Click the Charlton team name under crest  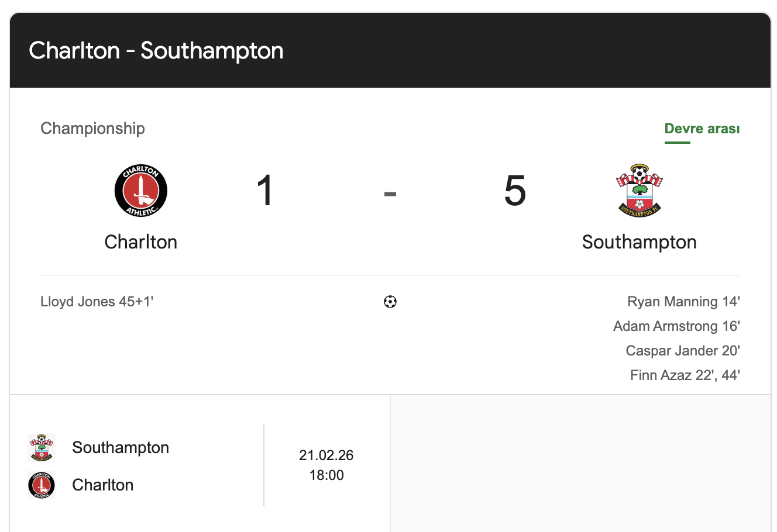(140, 242)
